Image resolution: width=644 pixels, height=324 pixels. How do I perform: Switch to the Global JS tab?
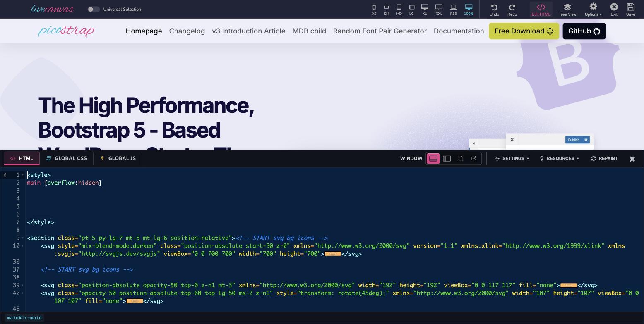click(118, 158)
